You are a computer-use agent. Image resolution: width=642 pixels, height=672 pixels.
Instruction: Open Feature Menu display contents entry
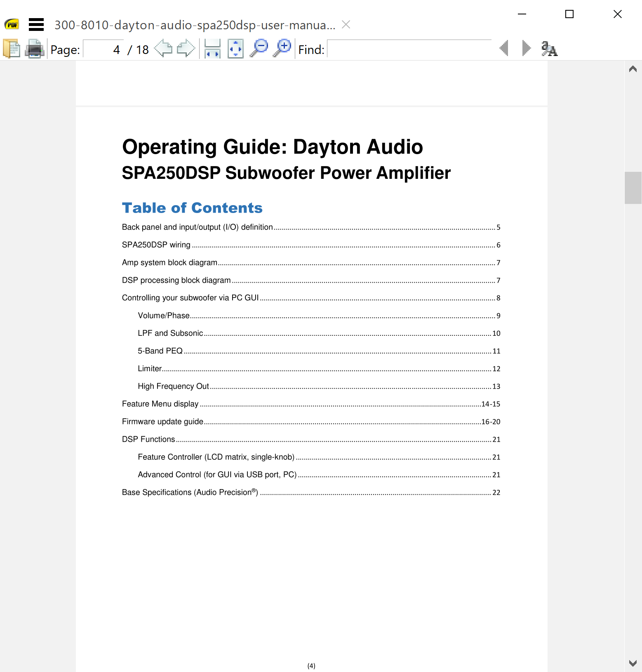(311, 404)
